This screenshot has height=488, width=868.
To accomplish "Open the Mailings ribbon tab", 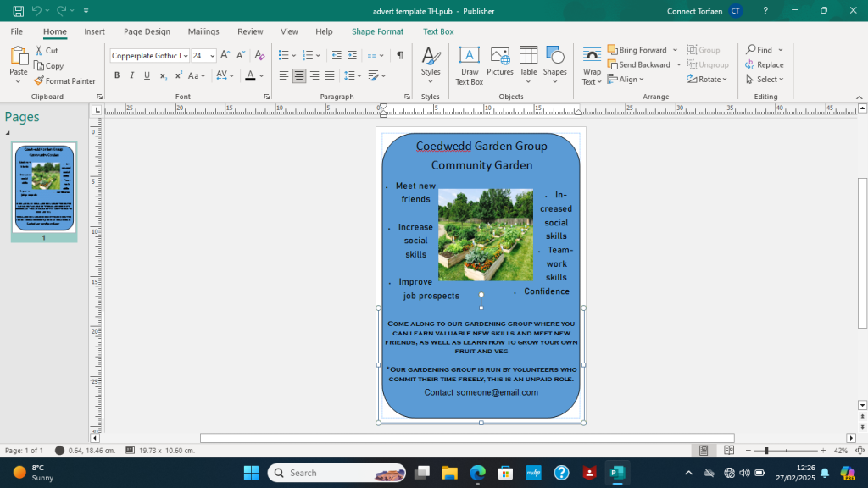I will pos(203,31).
